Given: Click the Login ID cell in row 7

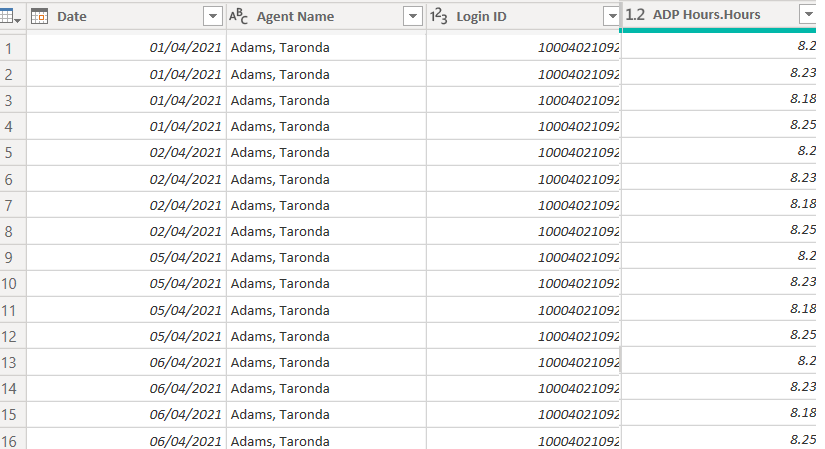Looking at the screenshot, I should tap(524, 205).
